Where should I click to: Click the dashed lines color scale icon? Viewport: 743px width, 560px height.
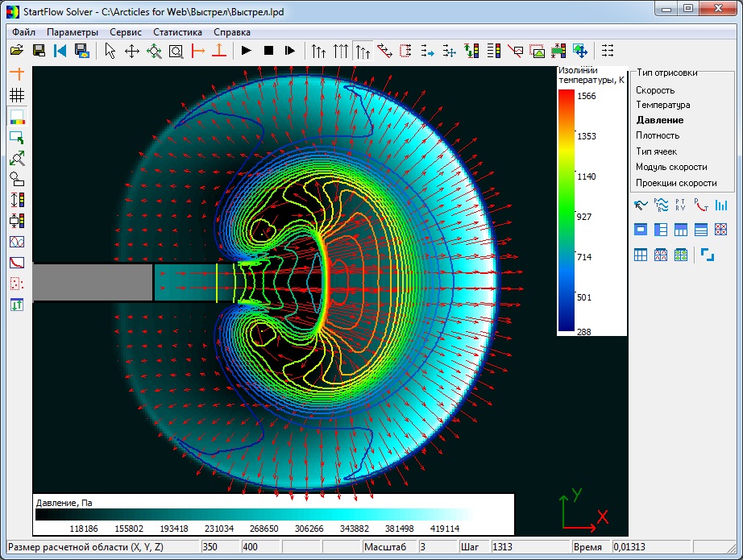[493, 50]
